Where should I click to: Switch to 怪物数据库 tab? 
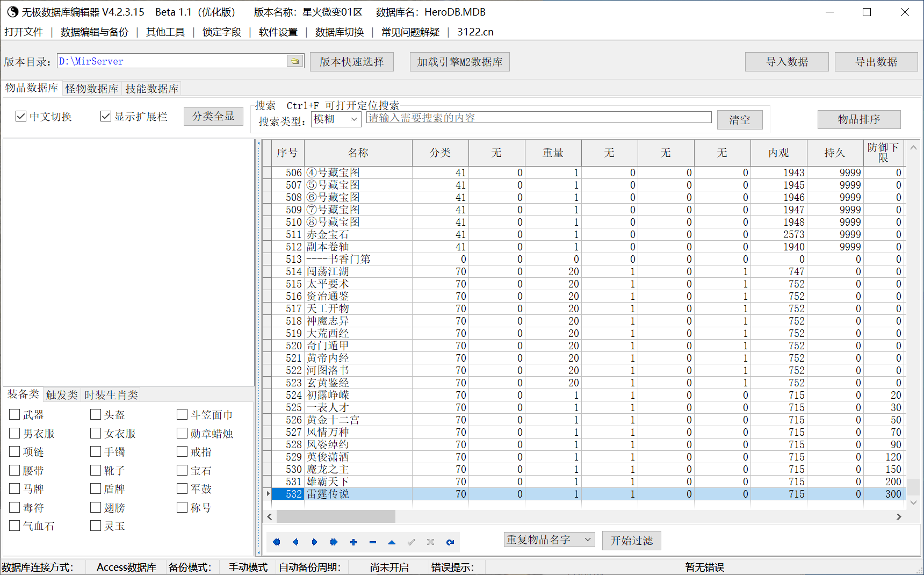click(92, 88)
